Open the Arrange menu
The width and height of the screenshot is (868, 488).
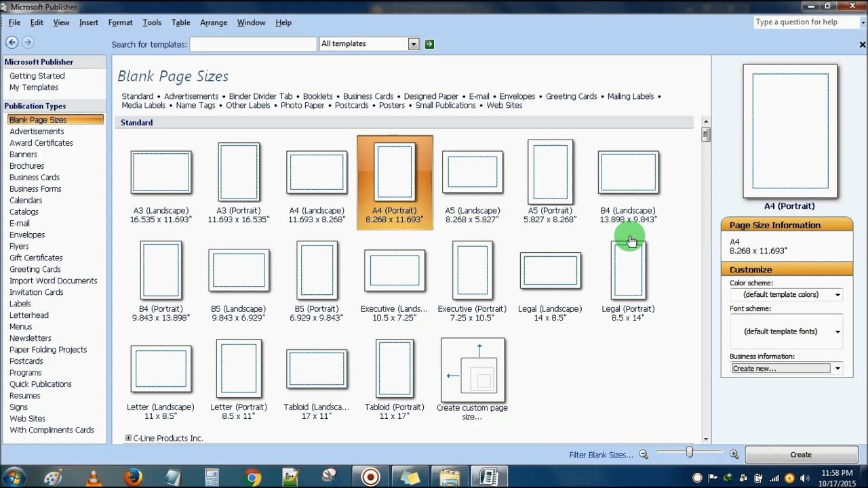214,22
